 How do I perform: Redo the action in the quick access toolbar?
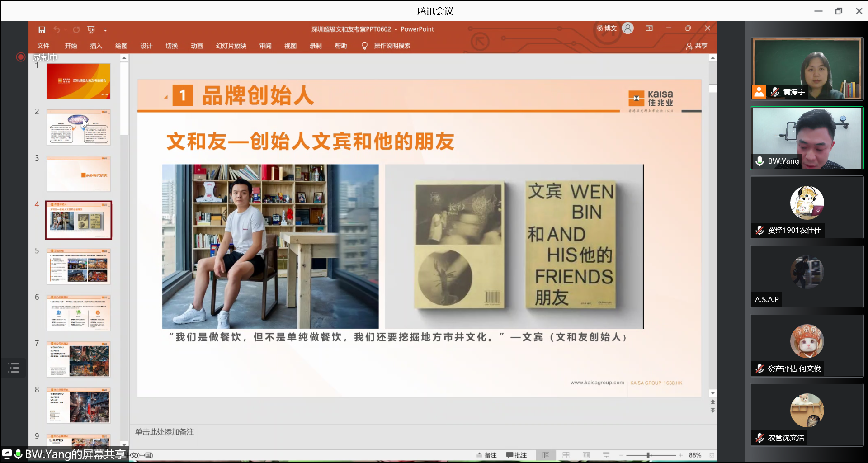pyautogui.click(x=76, y=29)
